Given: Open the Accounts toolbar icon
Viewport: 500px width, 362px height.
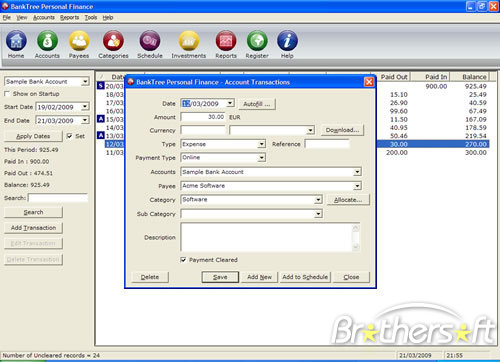Looking at the screenshot, I should [47, 44].
